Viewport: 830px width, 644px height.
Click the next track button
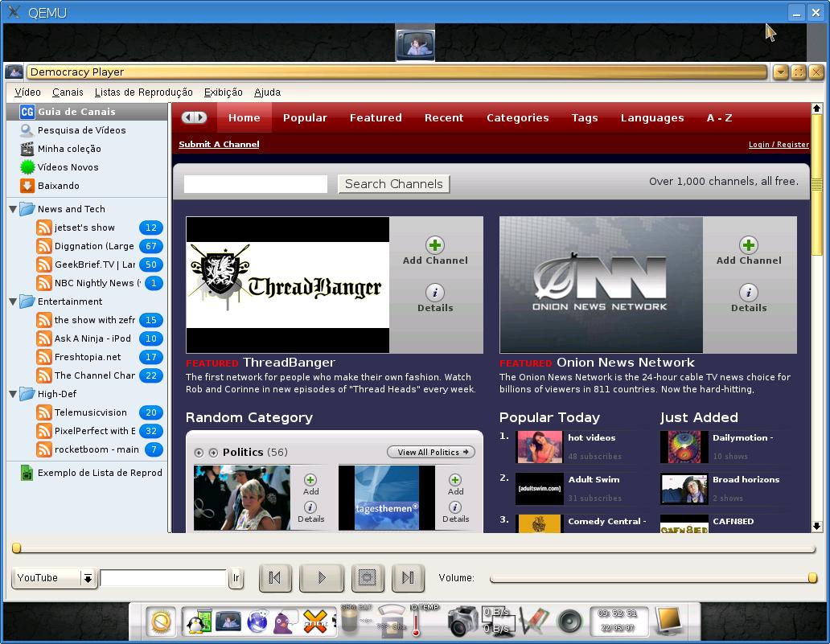(x=408, y=577)
